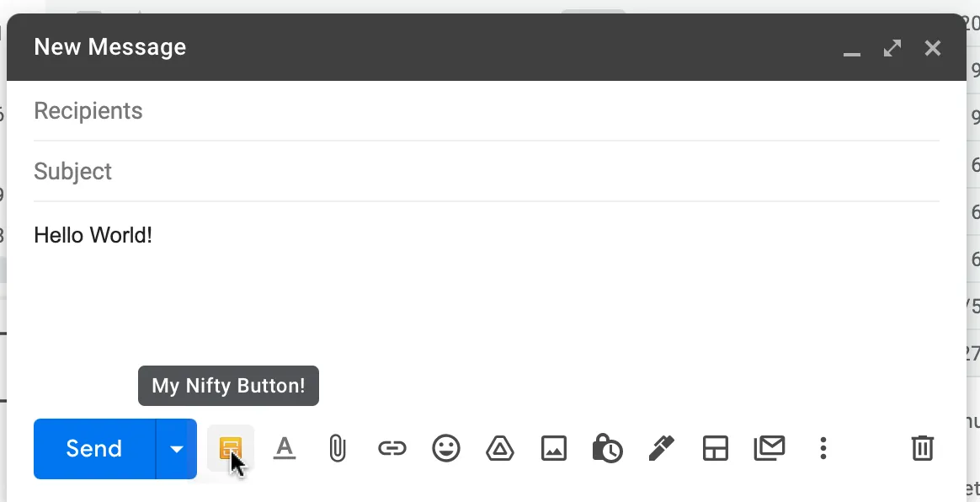
Task: Click the orange My Nifty Button icon
Action: [230, 448]
